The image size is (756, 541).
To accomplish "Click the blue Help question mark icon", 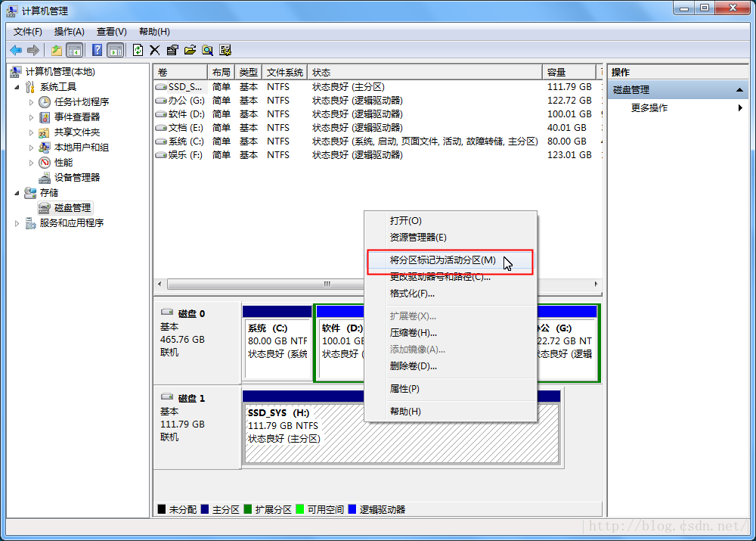I will pyautogui.click(x=97, y=50).
